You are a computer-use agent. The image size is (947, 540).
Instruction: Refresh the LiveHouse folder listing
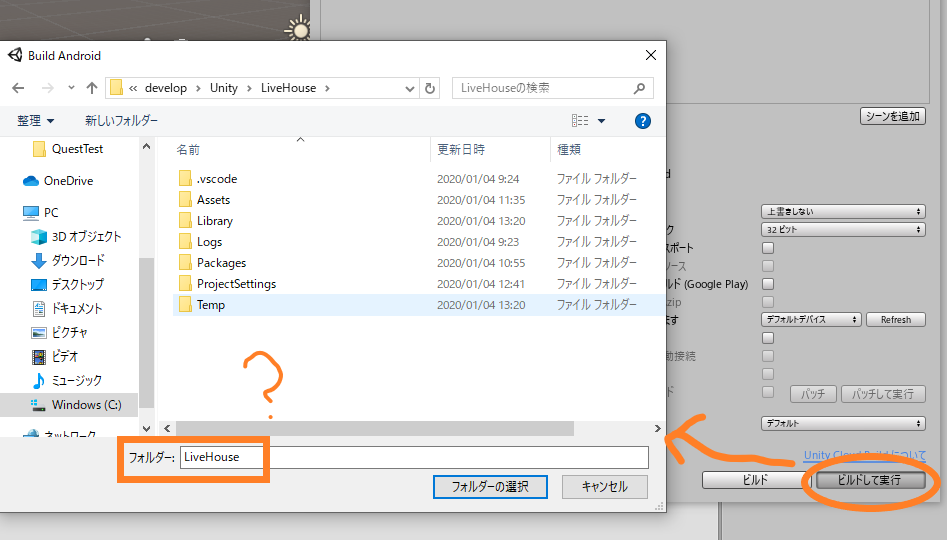point(430,88)
